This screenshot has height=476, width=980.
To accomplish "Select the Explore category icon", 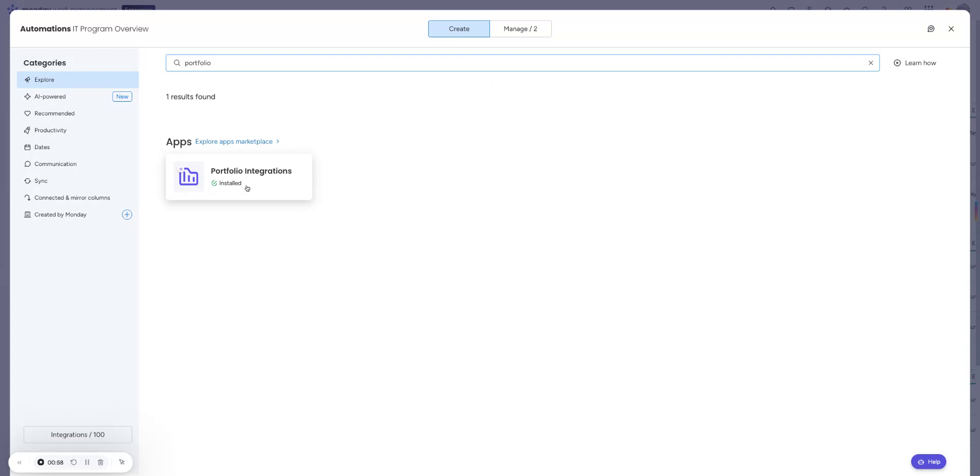I will coord(28,79).
